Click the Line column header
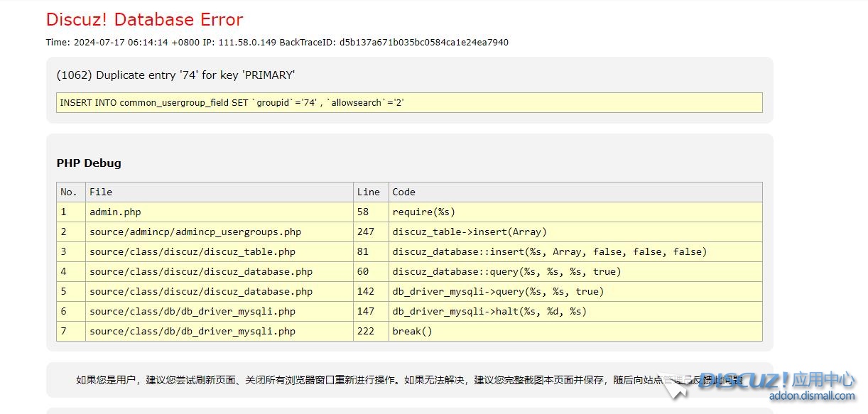 point(368,192)
